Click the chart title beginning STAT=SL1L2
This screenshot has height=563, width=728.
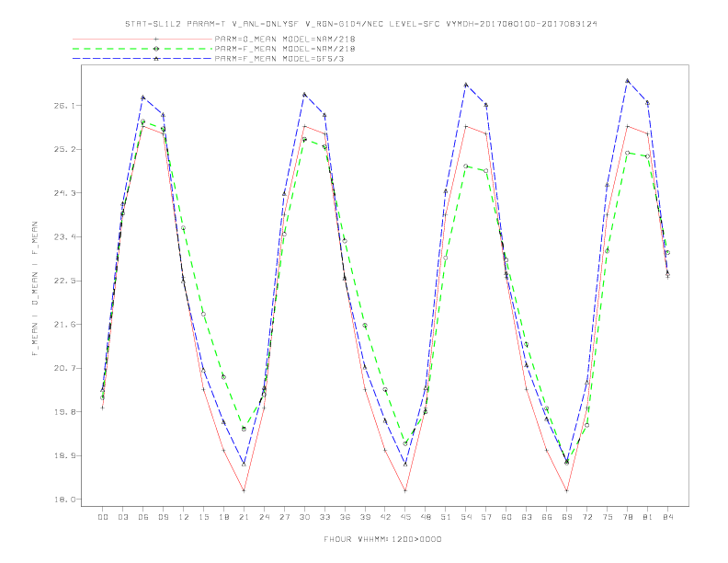360,24
